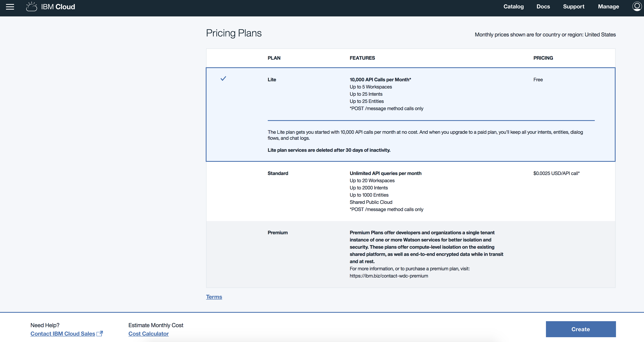Image resolution: width=644 pixels, height=342 pixels.
Task: Click the Lite plan checkmark icon
Action: pyautogui.click(x=223, y=78)
